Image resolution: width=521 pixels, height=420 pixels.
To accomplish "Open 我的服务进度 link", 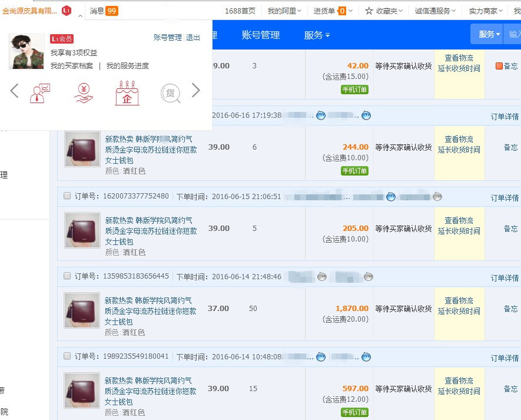I will pyautogui.click(x=128, y=66).
